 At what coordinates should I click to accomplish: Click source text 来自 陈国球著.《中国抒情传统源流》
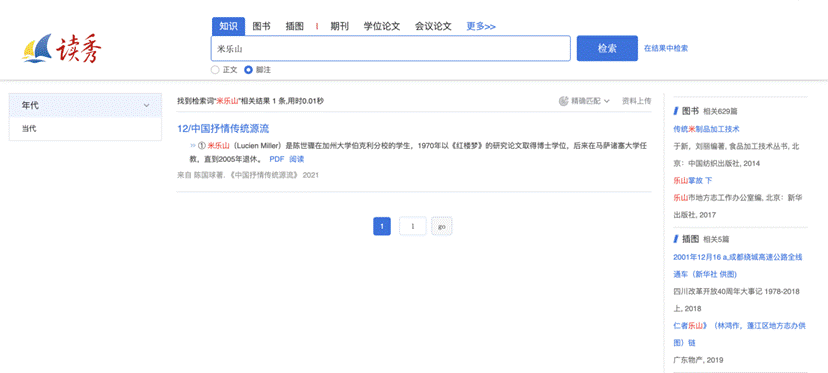pyautogui.click(x=238, y=175)
